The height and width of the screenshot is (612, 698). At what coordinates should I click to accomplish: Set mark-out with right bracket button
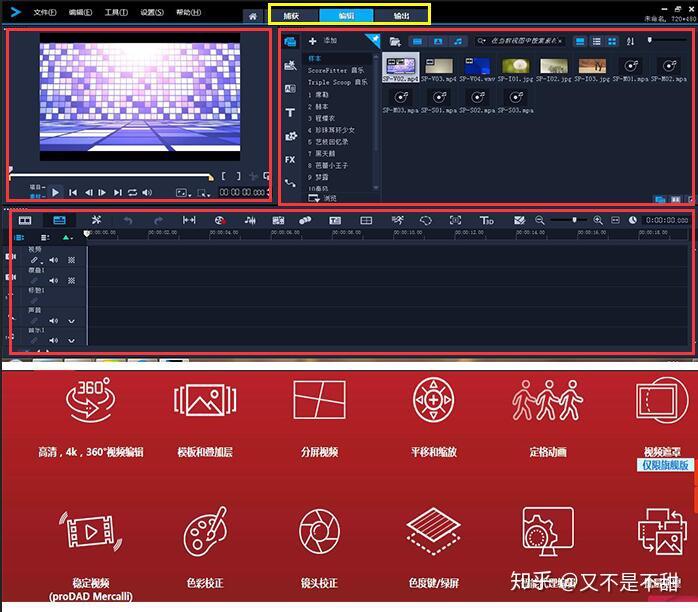point(239,176)
